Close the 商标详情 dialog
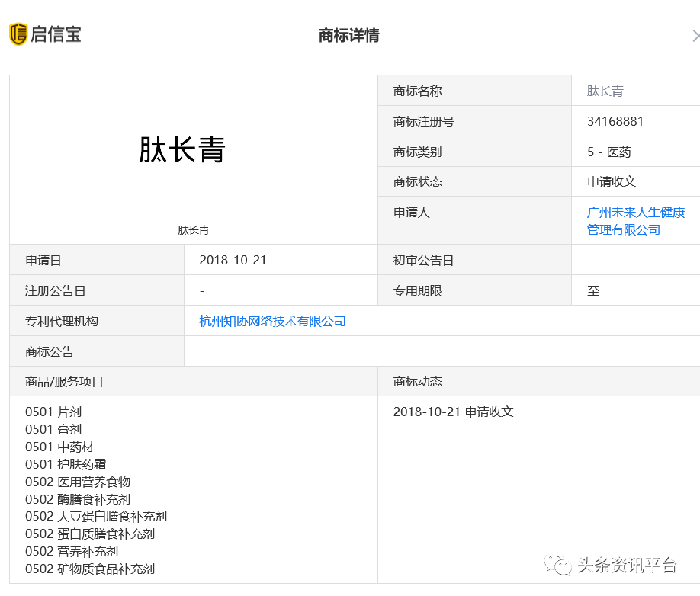Viewport: 700px width, 596px height. coord(695,36)
